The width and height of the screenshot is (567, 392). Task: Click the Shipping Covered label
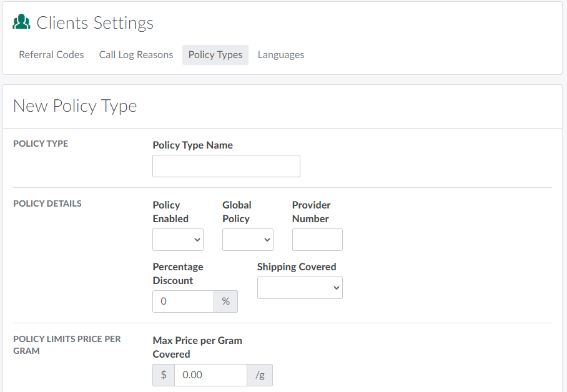pos(297,267)
